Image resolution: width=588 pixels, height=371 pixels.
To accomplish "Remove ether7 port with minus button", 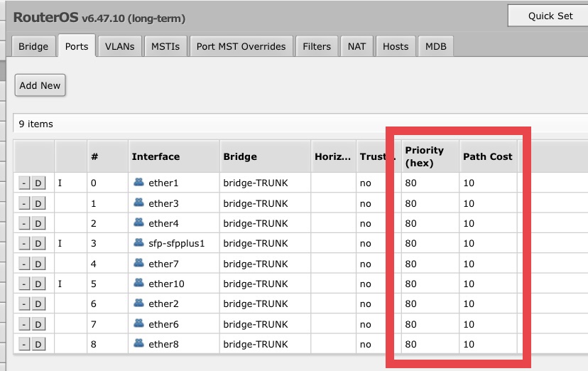I will (x=24, y=264).
